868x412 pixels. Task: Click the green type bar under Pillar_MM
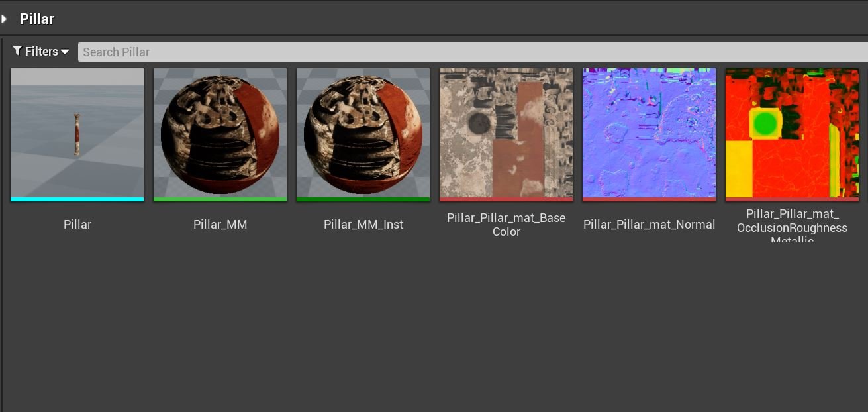coord(220,198)
